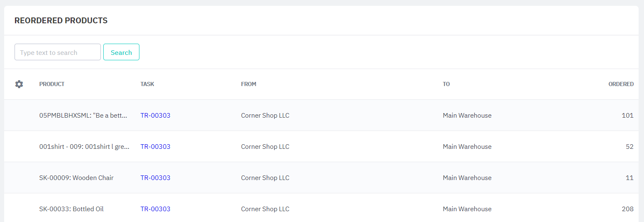
Task: Select the 05PMBLBHXSML product cell
Action: coord(83,116)
